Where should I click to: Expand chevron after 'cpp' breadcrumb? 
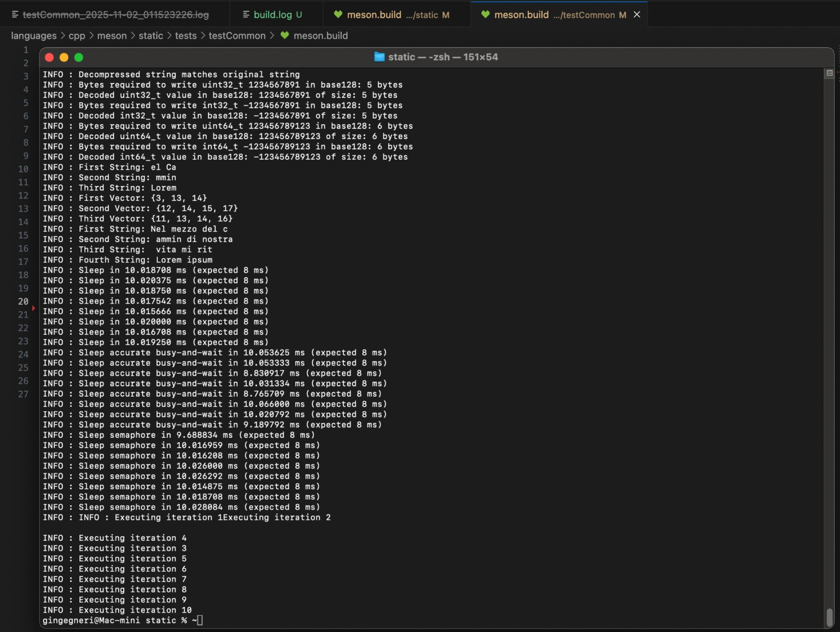91,36
